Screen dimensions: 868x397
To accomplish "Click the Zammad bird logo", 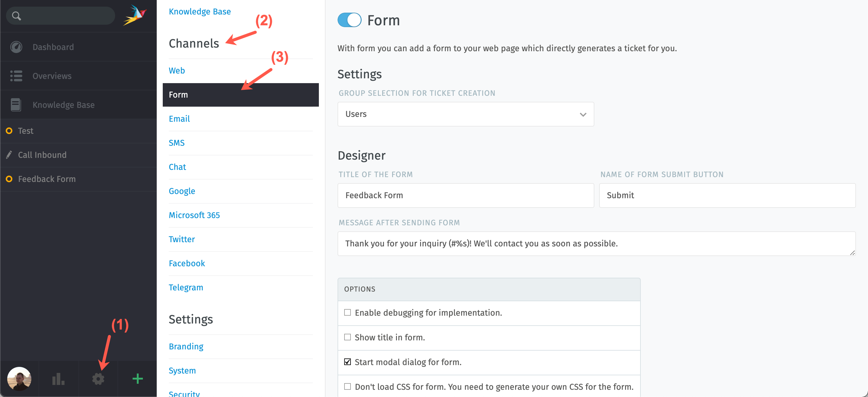I will click(x=135, y=15).
